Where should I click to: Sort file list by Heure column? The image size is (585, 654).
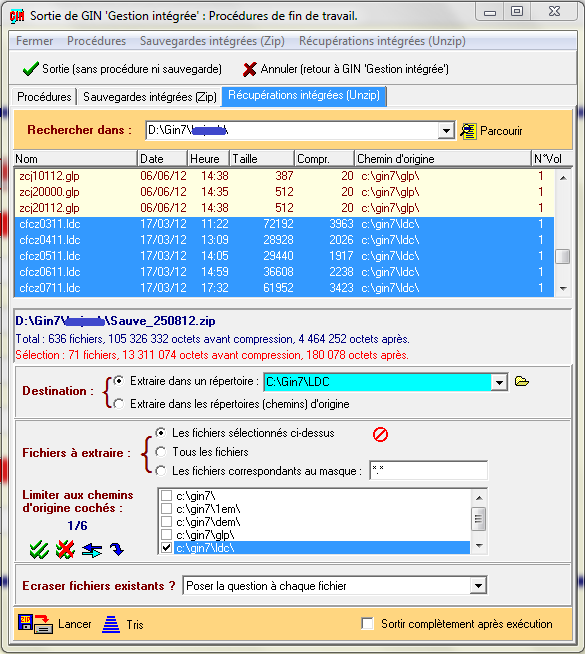(x=208, y=159)
